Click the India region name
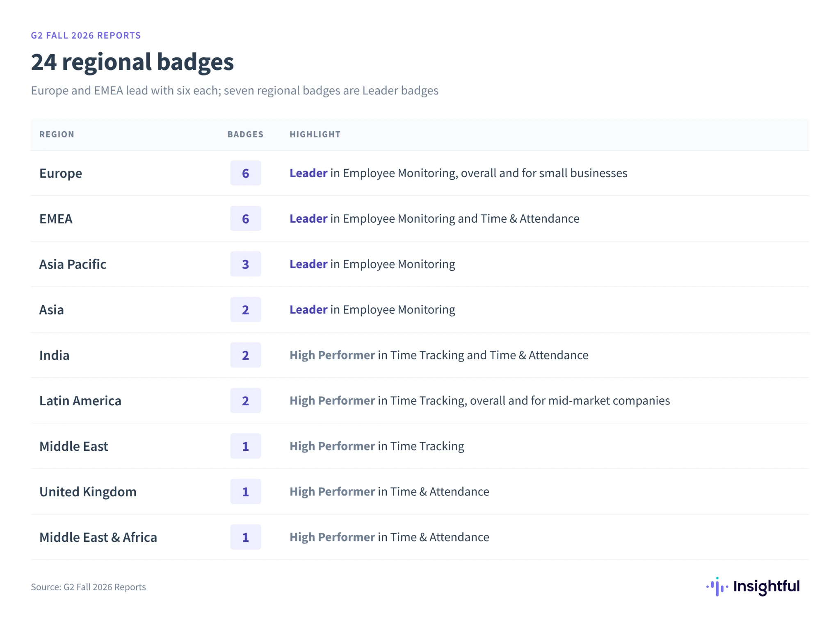Image resolution: width=840 pixels, height=619 pixels. click(x=54, y=355)
